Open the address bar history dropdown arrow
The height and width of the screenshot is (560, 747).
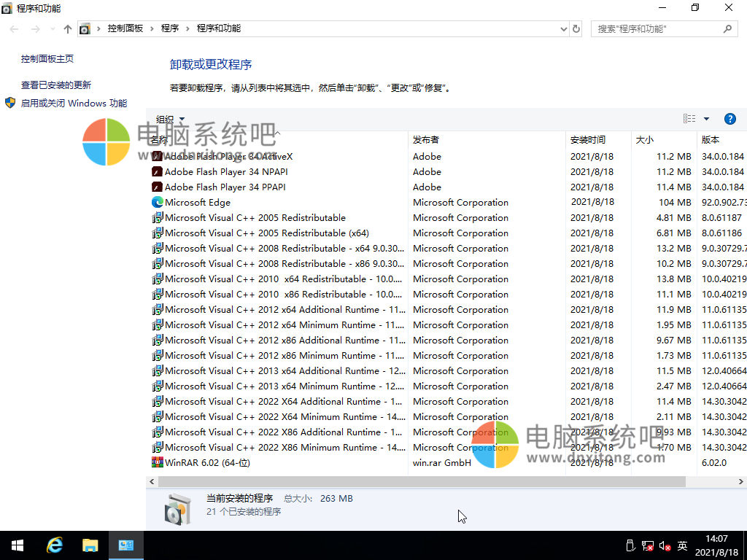tap(565, 28)
